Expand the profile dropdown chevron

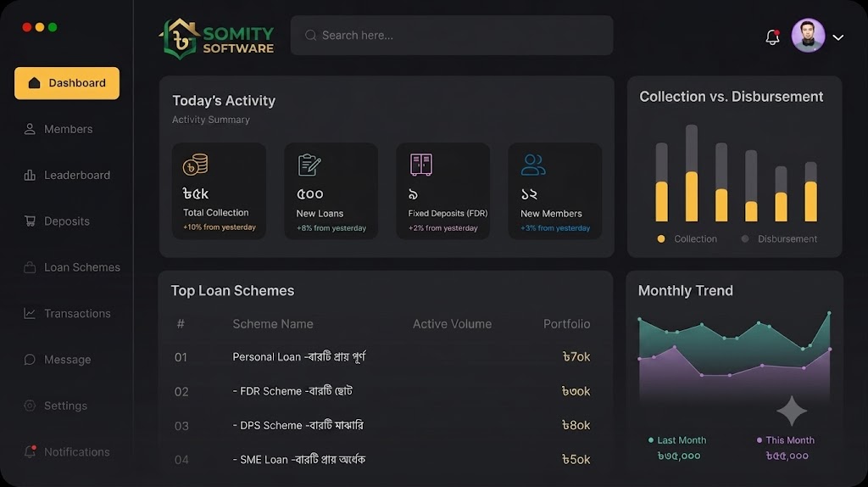838,37
